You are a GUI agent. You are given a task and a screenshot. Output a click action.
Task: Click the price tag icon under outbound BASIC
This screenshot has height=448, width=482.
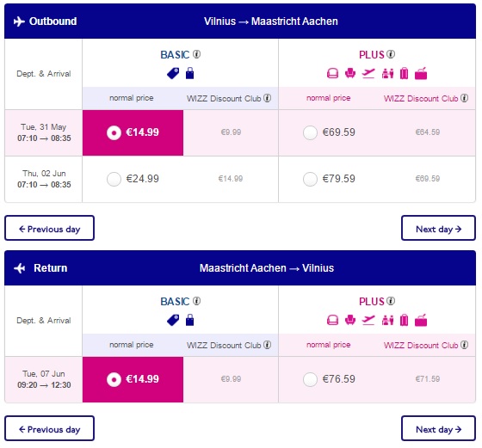[173, 73]
